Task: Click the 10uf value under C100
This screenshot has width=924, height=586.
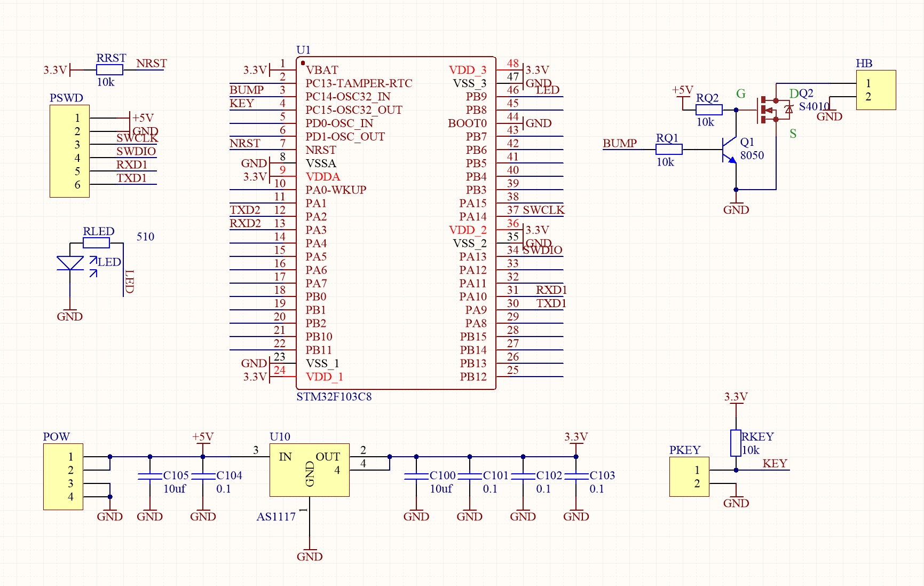Action: click(441, 489)
